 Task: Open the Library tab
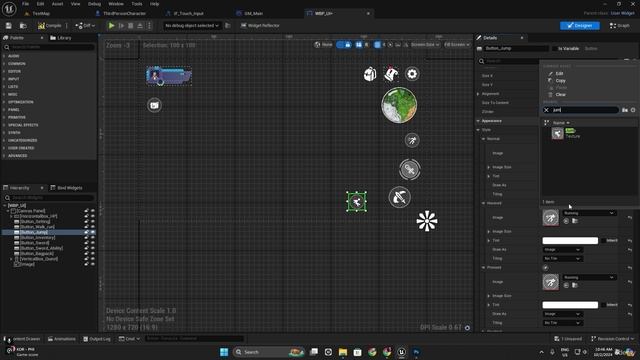[61, 38]
